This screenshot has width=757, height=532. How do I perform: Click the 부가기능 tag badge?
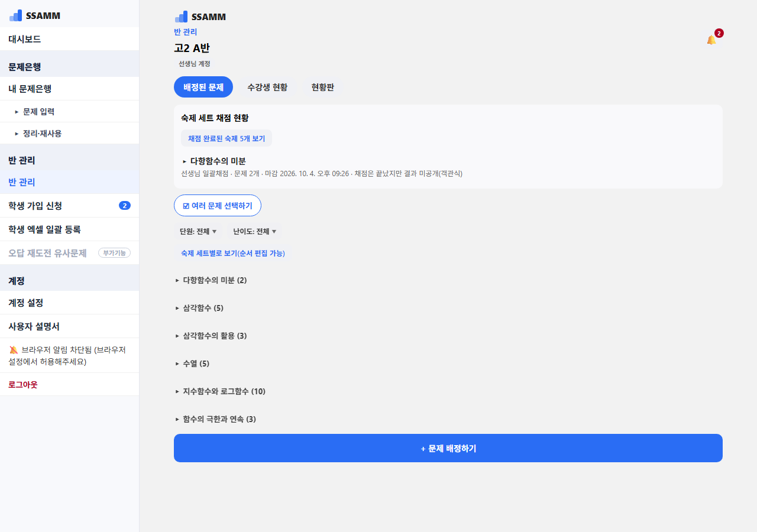point(114,253)
